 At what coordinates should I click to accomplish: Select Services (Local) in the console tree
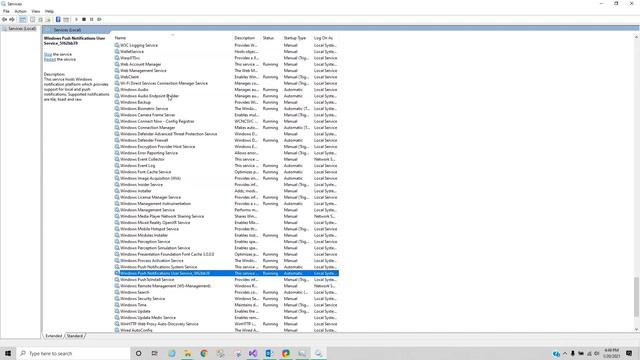tap(22, 29)
